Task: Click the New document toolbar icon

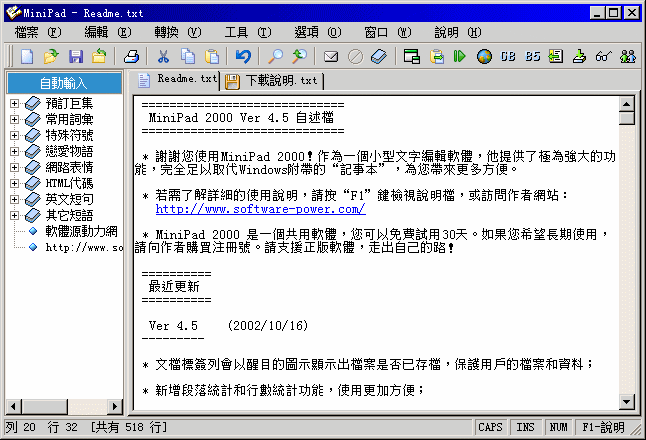Action: pos(27,56)
